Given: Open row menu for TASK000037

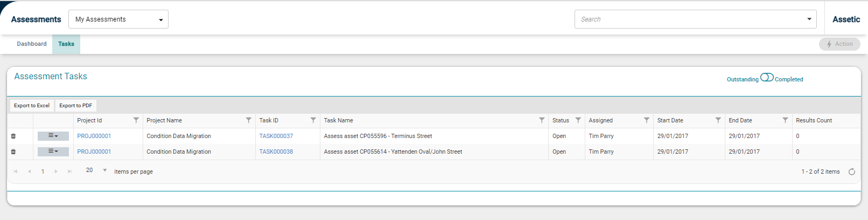Looking at the screenshot, I should tap(53, 136).
